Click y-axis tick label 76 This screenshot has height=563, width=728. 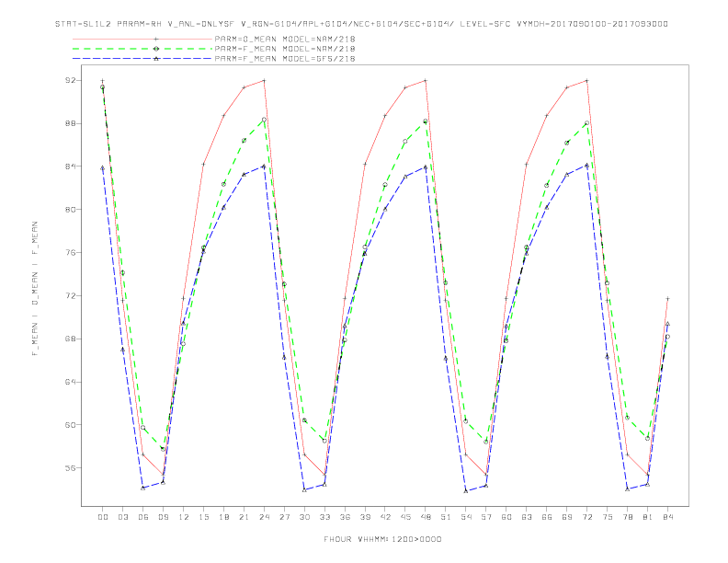coord(70,253)
